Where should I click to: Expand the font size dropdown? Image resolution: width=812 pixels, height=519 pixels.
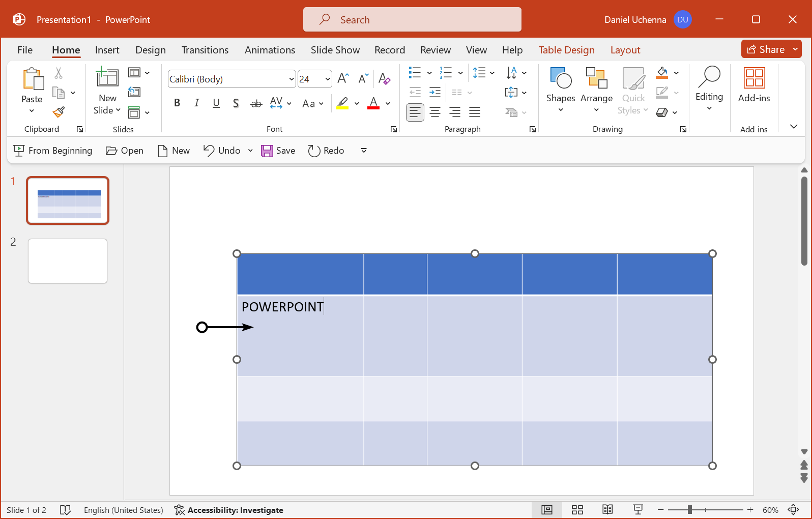(328, 79)
